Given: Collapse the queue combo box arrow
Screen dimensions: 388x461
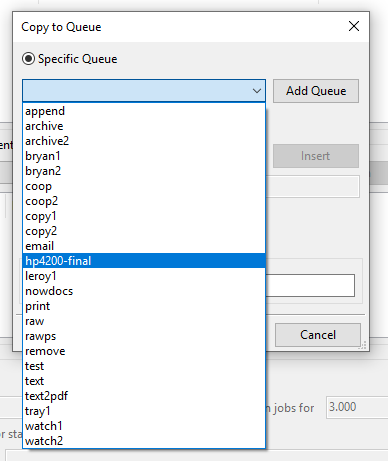Looking at the screenshot, I should tap(257, 91).
